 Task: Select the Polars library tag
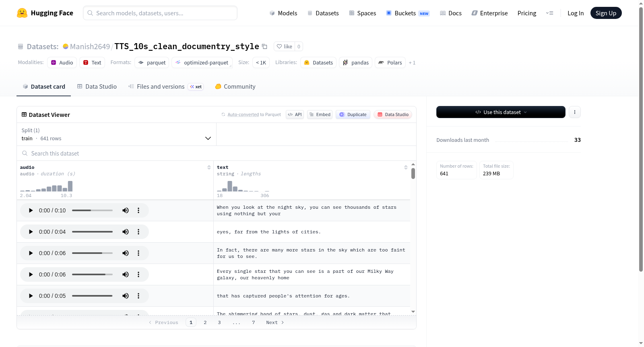390,62
